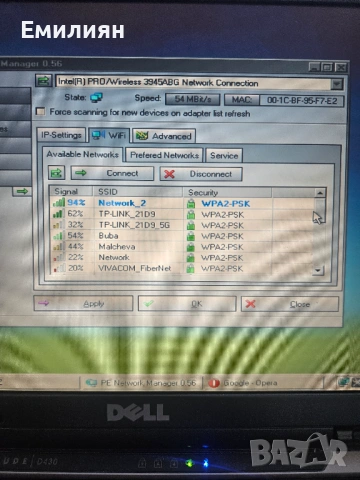Viewport: 360px width, 480px height.
Task: Click the lock icon in the Buba row
Action: 191,236
